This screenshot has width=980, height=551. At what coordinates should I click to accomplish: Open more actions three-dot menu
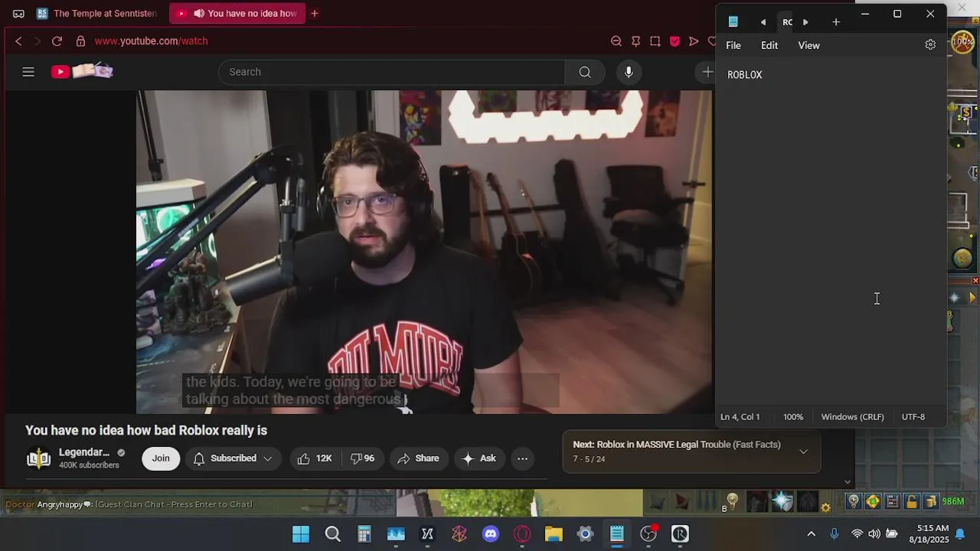click(522, 458)
